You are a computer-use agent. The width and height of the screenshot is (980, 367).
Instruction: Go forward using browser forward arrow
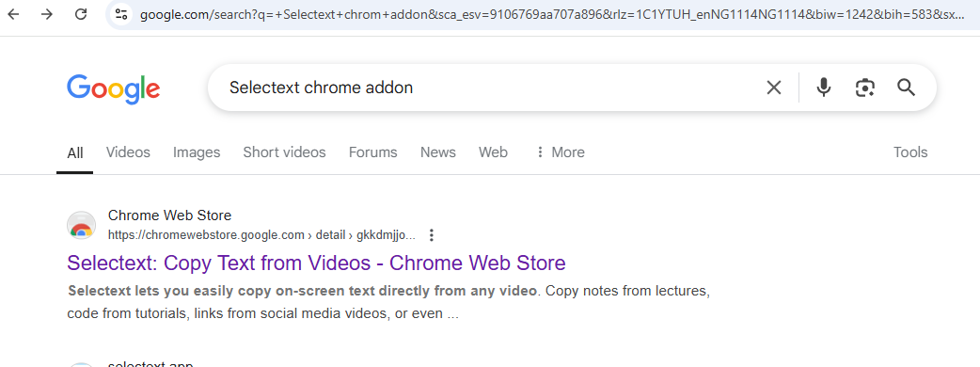[47, 14]
